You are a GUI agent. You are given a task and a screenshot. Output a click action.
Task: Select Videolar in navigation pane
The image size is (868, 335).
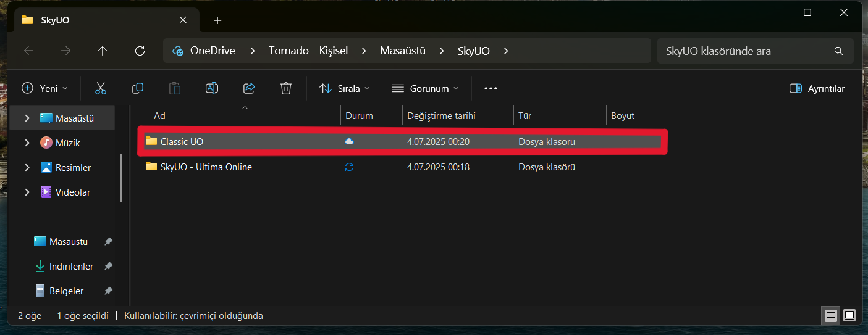point(73,192)
